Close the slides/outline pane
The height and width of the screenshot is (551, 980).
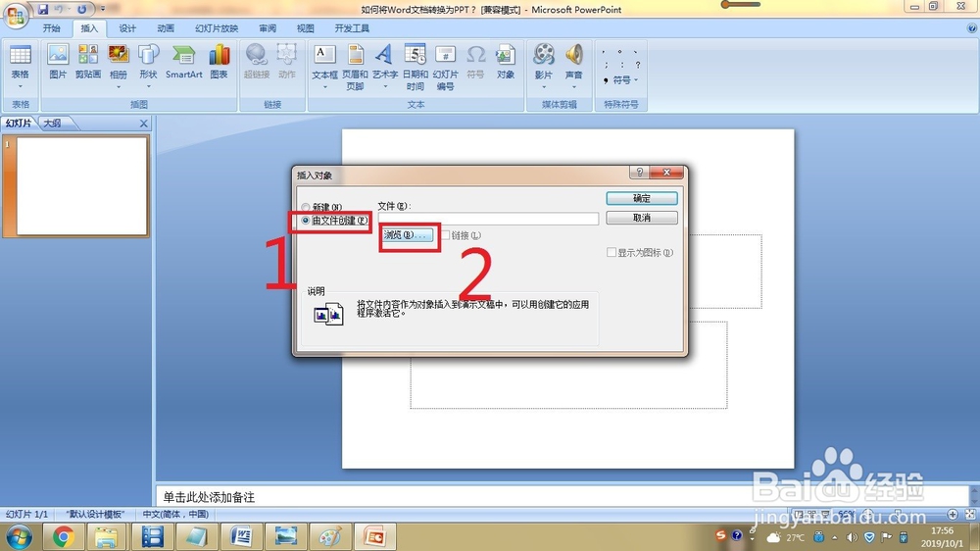(x=143, y=124)
